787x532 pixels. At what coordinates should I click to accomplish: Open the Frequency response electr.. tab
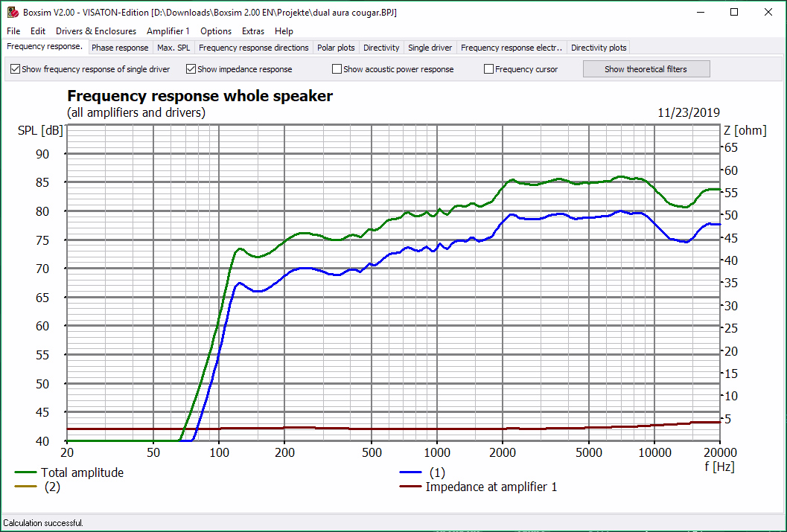512,48
